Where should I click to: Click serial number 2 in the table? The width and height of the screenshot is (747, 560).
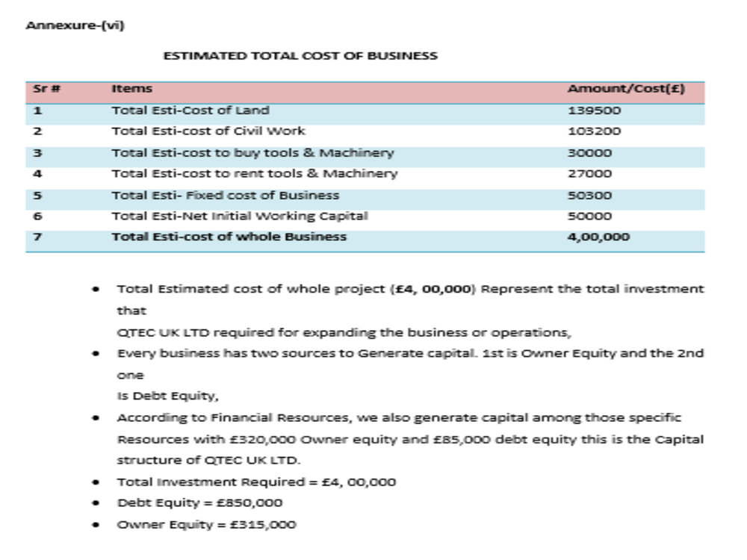click(37, 131)
